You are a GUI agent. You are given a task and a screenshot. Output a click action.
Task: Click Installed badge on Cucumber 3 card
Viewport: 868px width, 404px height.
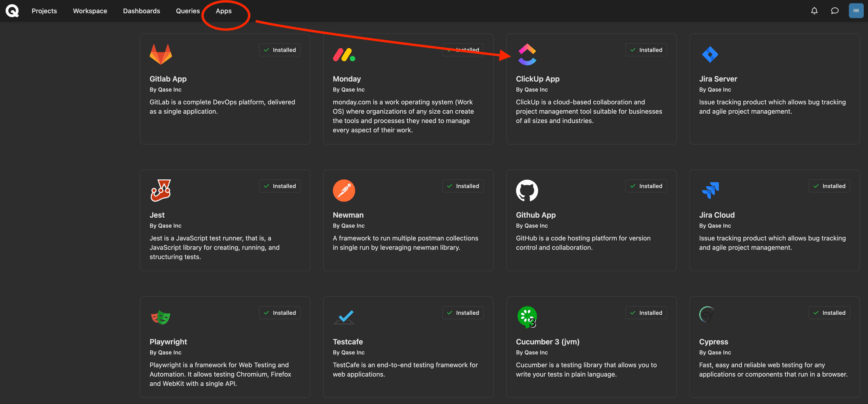click(646, 313)
